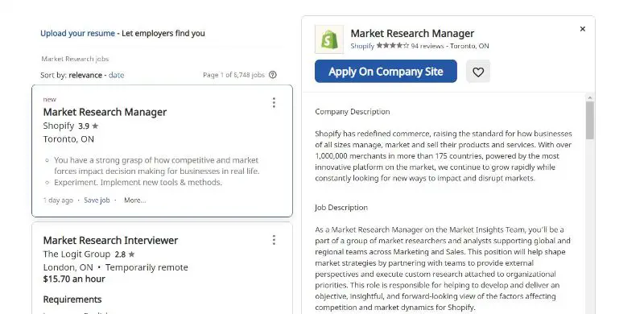The width and height of the screenshot is (644, 314).
Task: Click the help icon beside job count
Action: coord(273,75)
